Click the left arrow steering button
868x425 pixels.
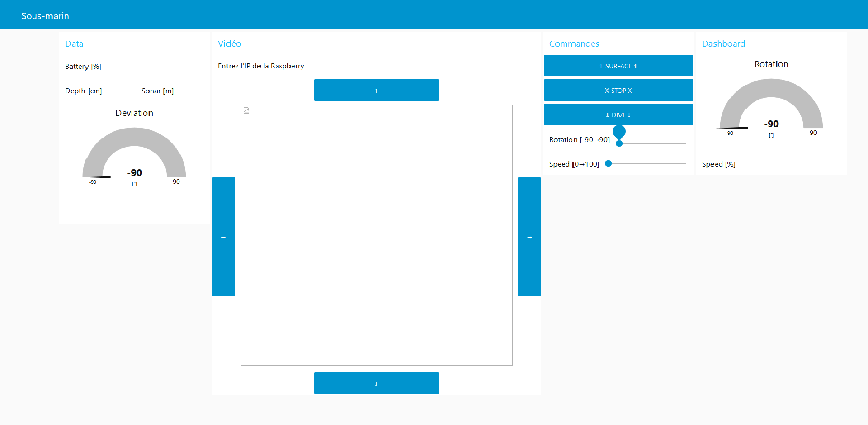click(224, 237)
